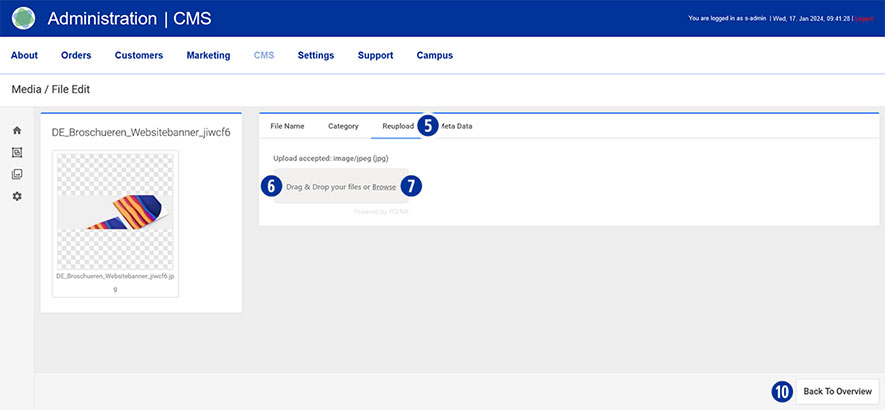Open the Settings menu in navigation
885x410 pixels.
click(316, 56)
